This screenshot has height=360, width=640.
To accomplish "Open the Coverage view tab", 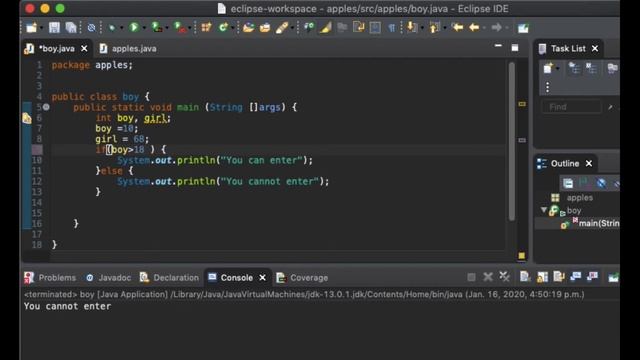I will click(302, 278).
